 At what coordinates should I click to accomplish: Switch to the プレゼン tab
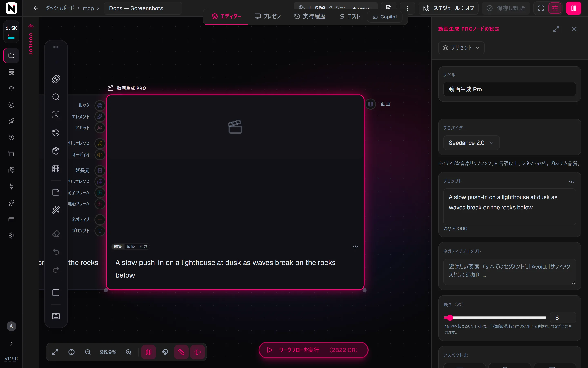click(267, 16)
